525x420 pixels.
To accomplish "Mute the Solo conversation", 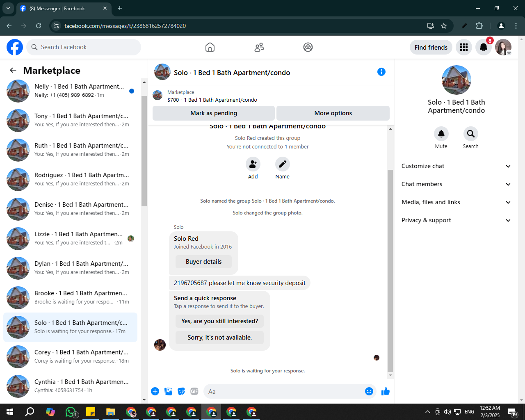I will (x=441, y=134).
